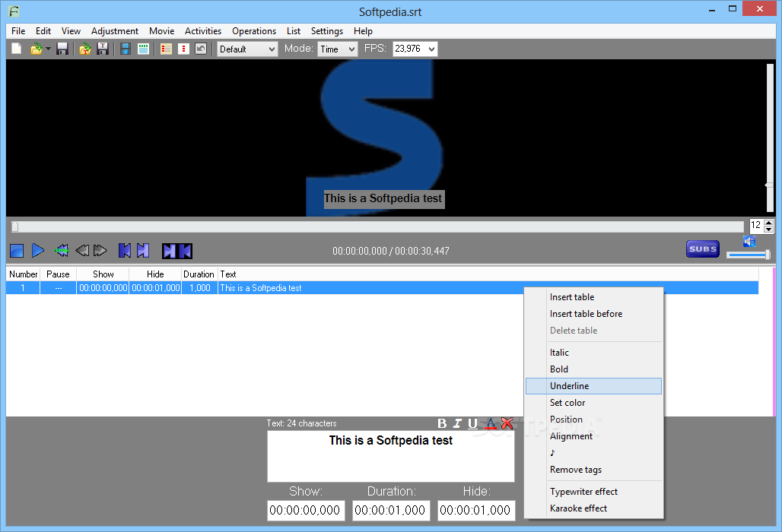Choose Typewriter effect
The height and width of the screenshot is (532, 782).
tap(593, 492)
